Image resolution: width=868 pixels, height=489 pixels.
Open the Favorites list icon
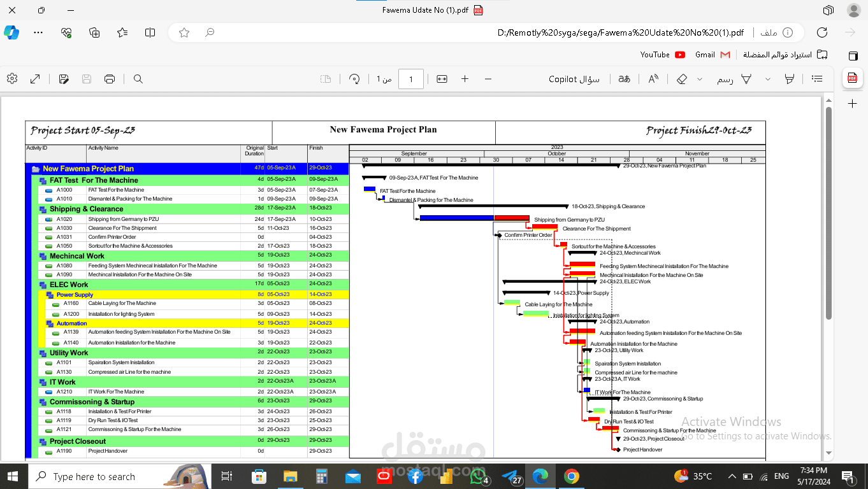point(122,32)
